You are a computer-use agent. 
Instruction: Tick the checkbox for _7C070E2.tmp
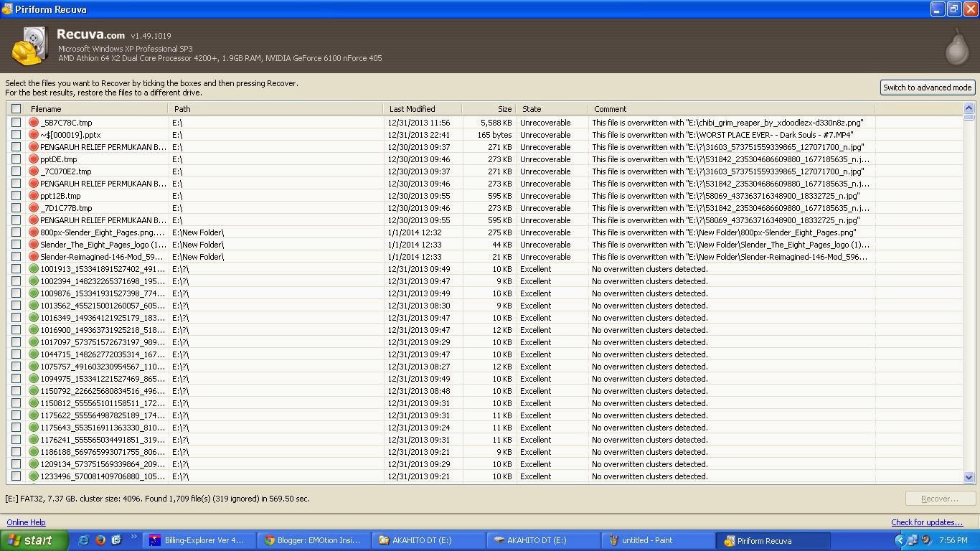[x=16, y=171]
